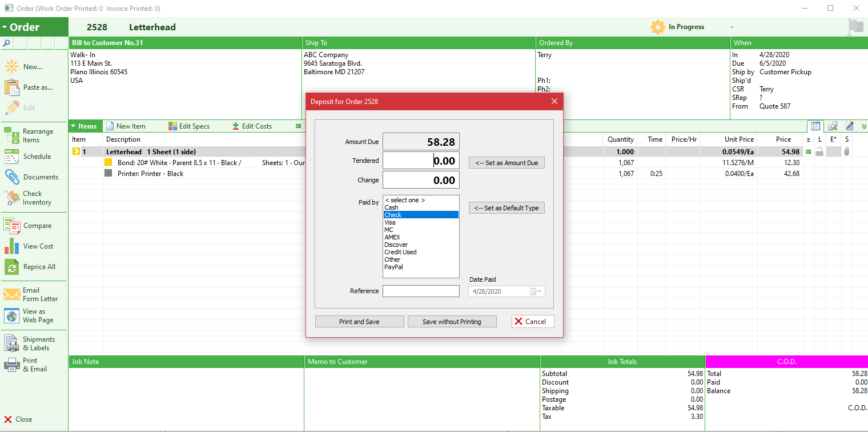Click the Paste as... clipboard icon

pyautogui.click(x=11, y=87)
